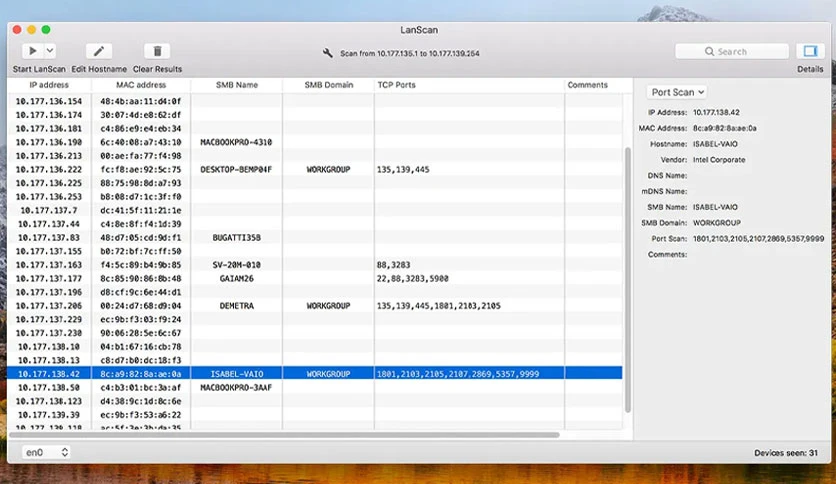Viewport: 836px width, 484px height.
Task: Click the Port Scan value in details panel
Action: coord(758,239)
